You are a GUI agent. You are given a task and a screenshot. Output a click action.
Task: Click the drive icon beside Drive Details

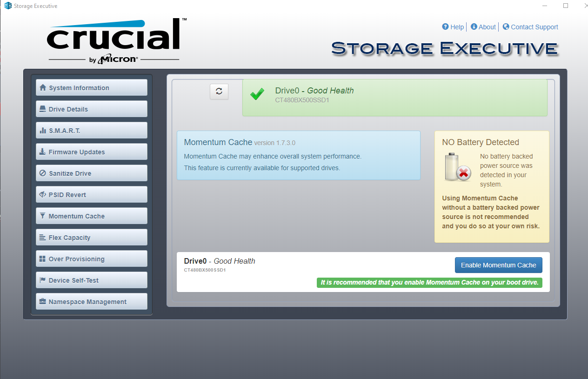coord(43,109)
